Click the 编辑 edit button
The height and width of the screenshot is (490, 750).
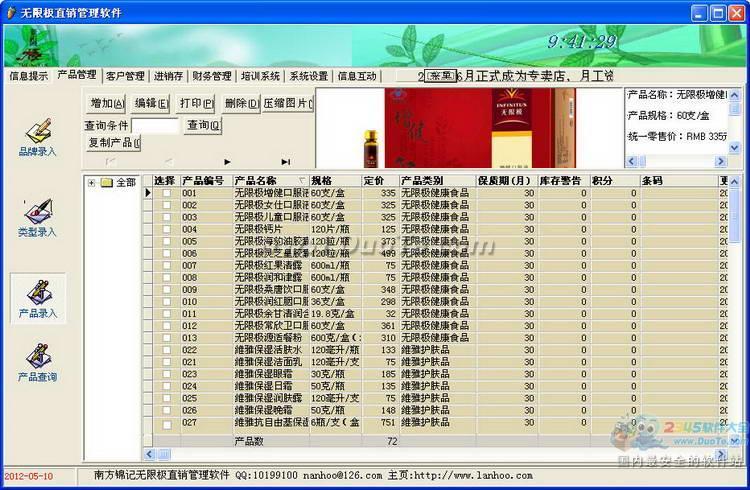coord(151,103)
